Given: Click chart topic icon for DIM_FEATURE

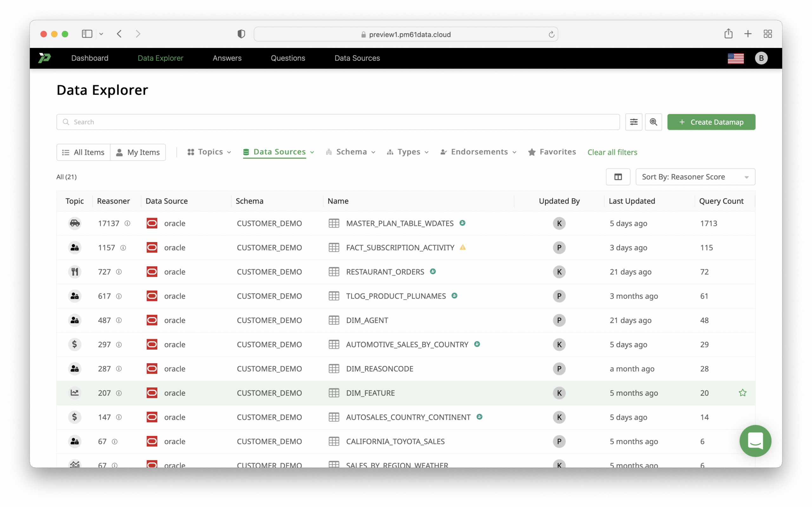Looking at the screenshot, I should (x=75, y=393).
